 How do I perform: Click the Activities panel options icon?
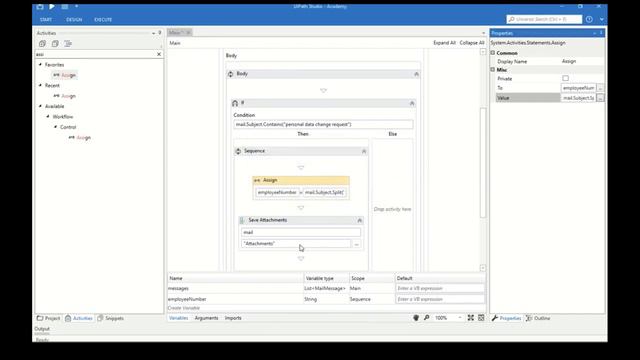[x=68, y=44]
